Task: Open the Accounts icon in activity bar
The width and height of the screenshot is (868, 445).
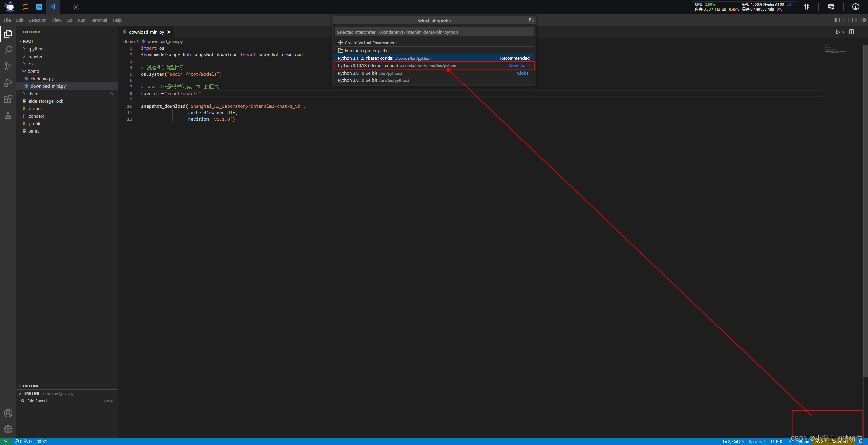Action: [x=8, y=413]
